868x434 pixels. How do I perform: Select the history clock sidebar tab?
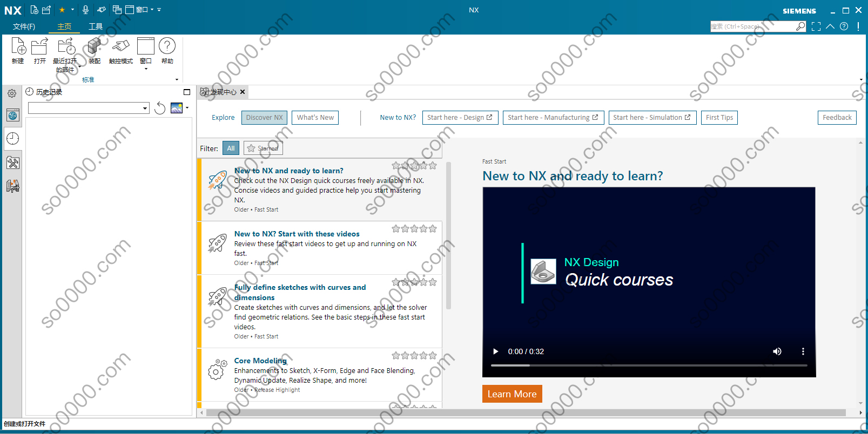[x=12, y=139]
